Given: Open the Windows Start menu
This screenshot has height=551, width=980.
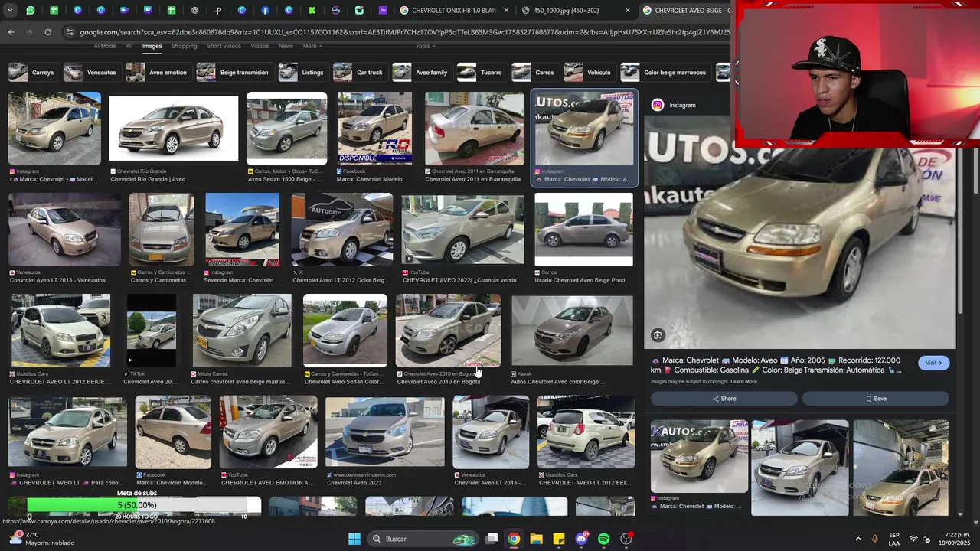Looking at the screenshot, I should point(354,539).
